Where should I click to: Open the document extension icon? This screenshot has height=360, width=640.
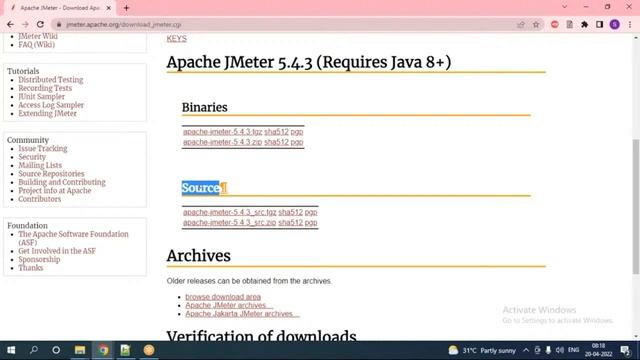[x=569, y=24]
